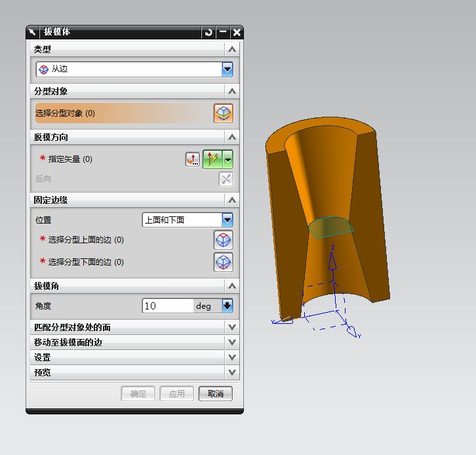Expand the 匹配分型对象处的面 section
Viewport: 476px width, 455px height.
(232, 327)
